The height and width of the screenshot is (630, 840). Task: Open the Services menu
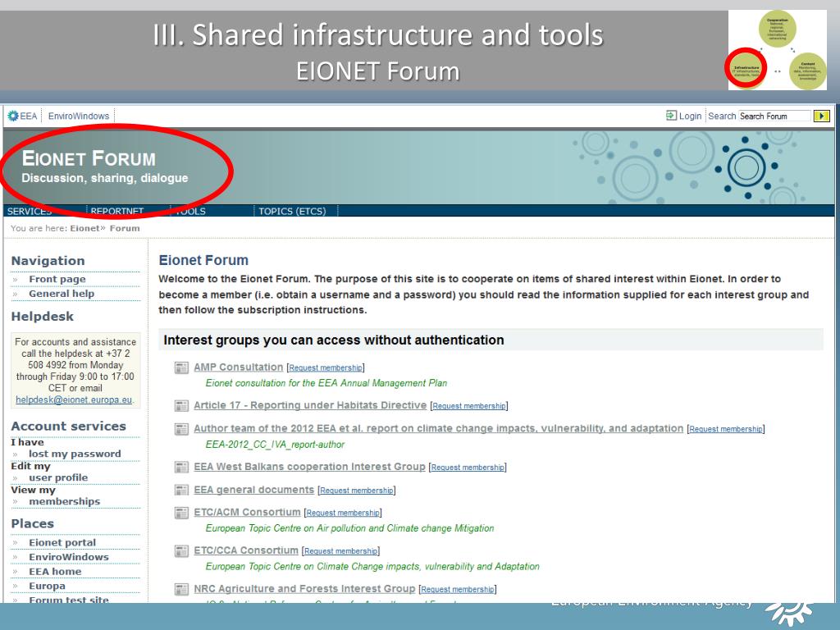tap(30, 211)
